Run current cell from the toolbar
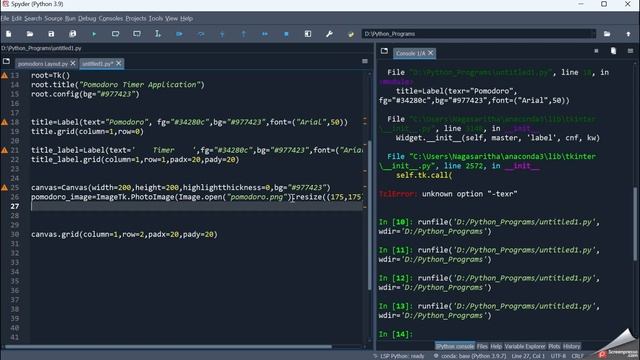The height and width of the screenshot is (360, 640). tap(116, 34)
